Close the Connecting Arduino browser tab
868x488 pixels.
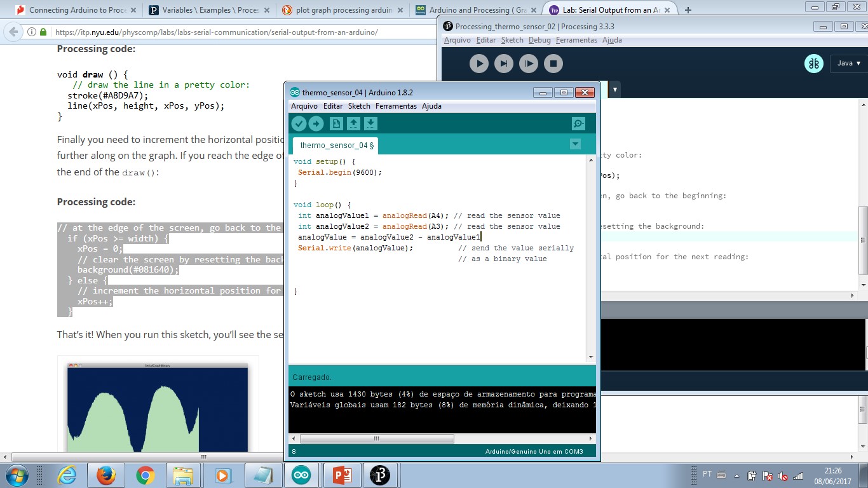[x=133, y=10]
